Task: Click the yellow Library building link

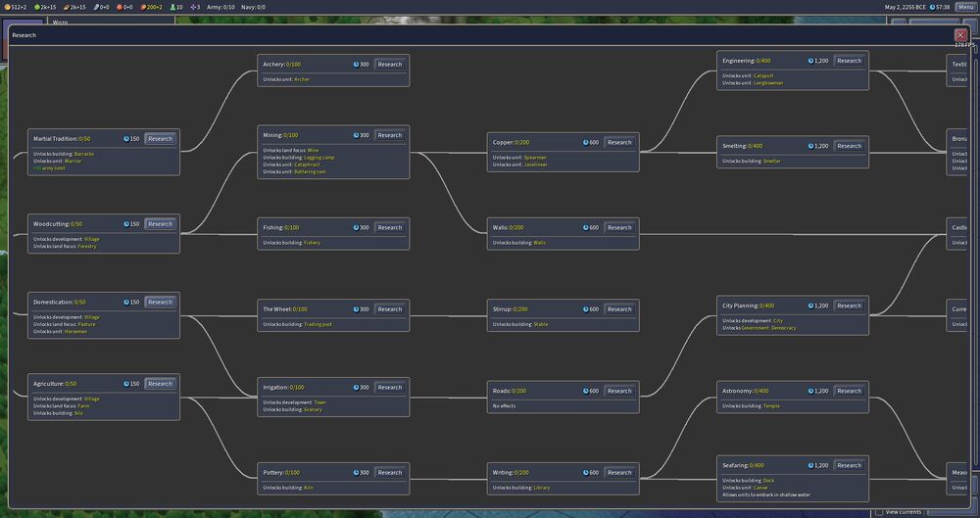Action: (x=541, y=488)
